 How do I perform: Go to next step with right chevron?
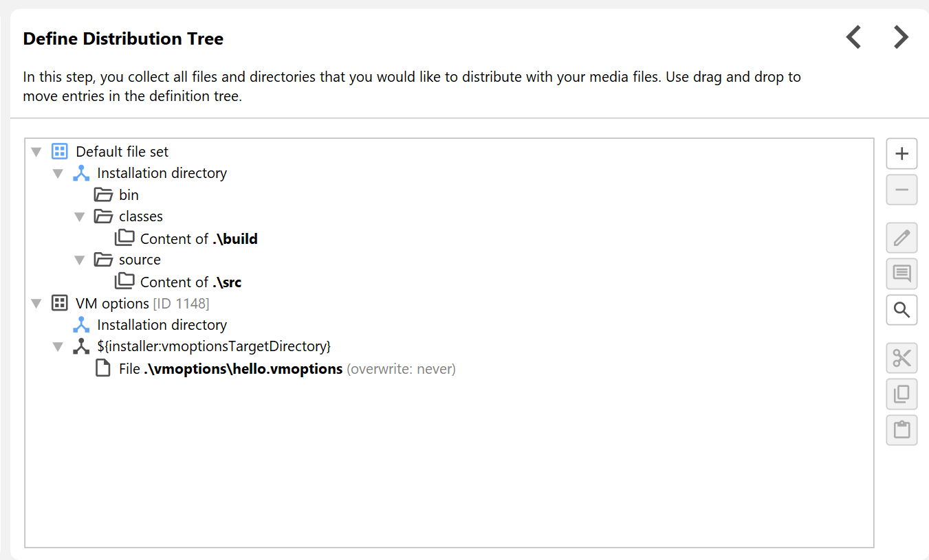point(901,37)
